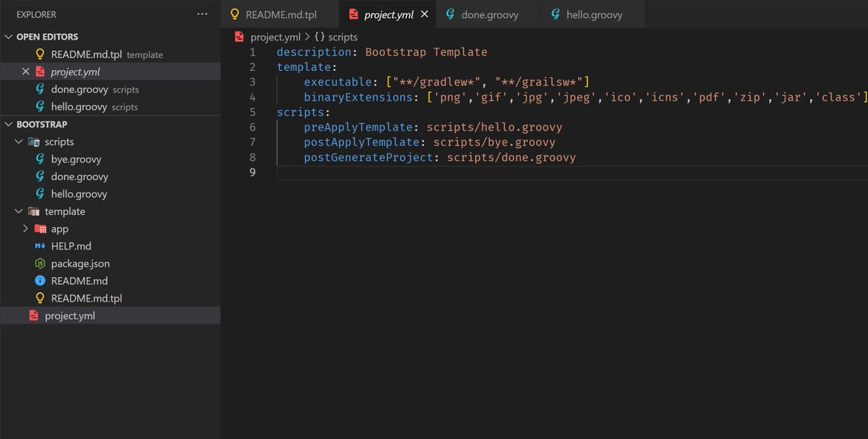Close the project.yml editor tab
Image resolution: width=868 pixels, height=439 pixels.
(x=424, y=14)
